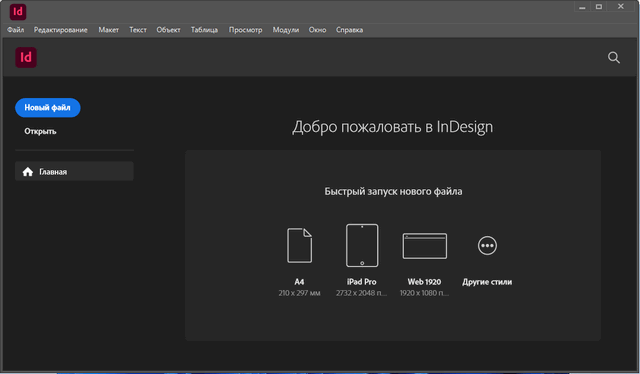Open the Редактирование menu
640x374 pixels.
[x=60, y=30]
